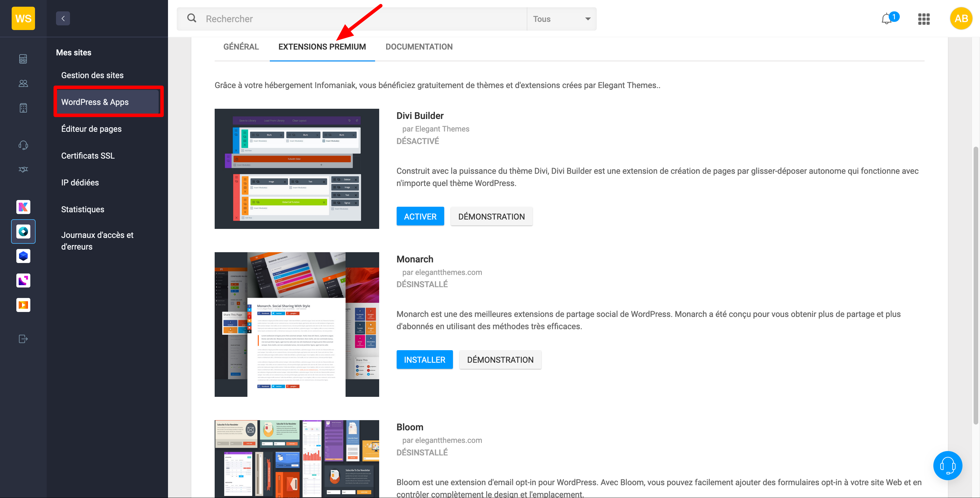Open the floating support chat button
Screen dimensions: 980x498
tap(948, 466)
